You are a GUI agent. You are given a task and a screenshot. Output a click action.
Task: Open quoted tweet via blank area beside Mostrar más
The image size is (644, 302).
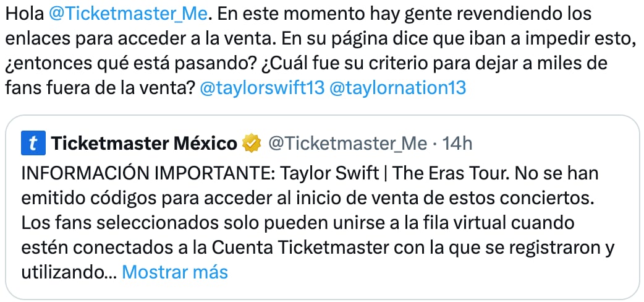(x=433, y=272)
